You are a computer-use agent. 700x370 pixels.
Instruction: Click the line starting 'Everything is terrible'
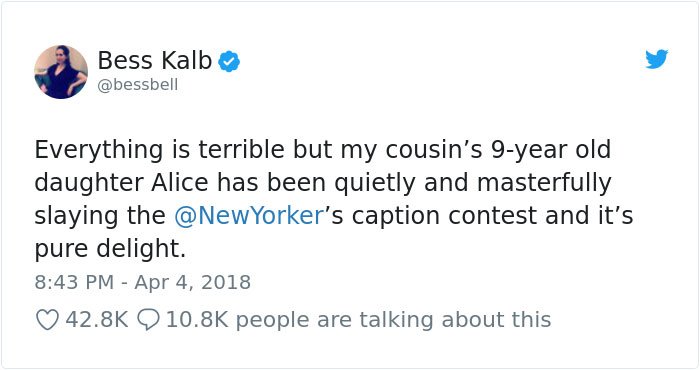tap(323, 150)
